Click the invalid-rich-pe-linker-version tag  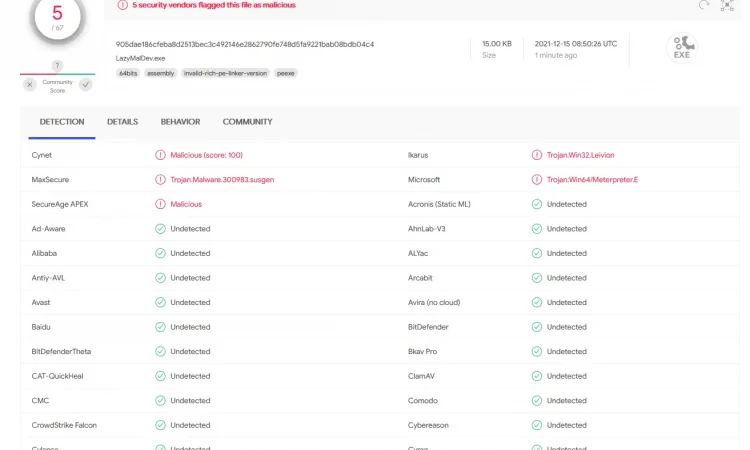click(225, 73)
